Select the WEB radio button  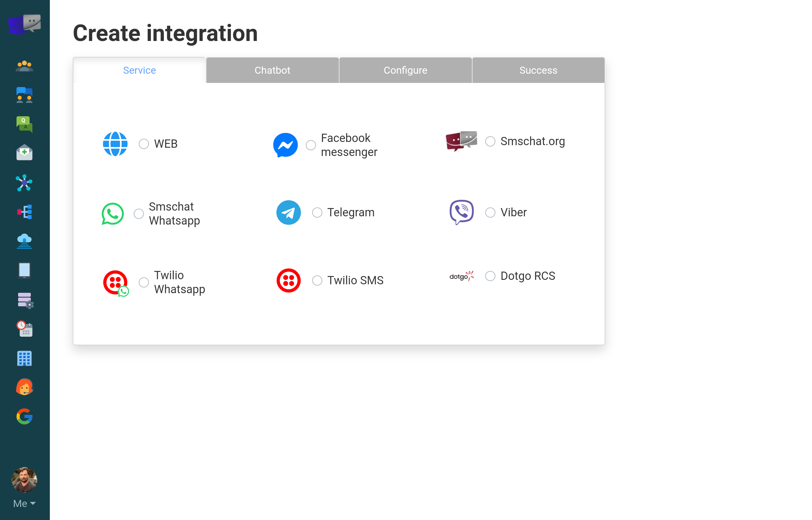coord(144,144)
